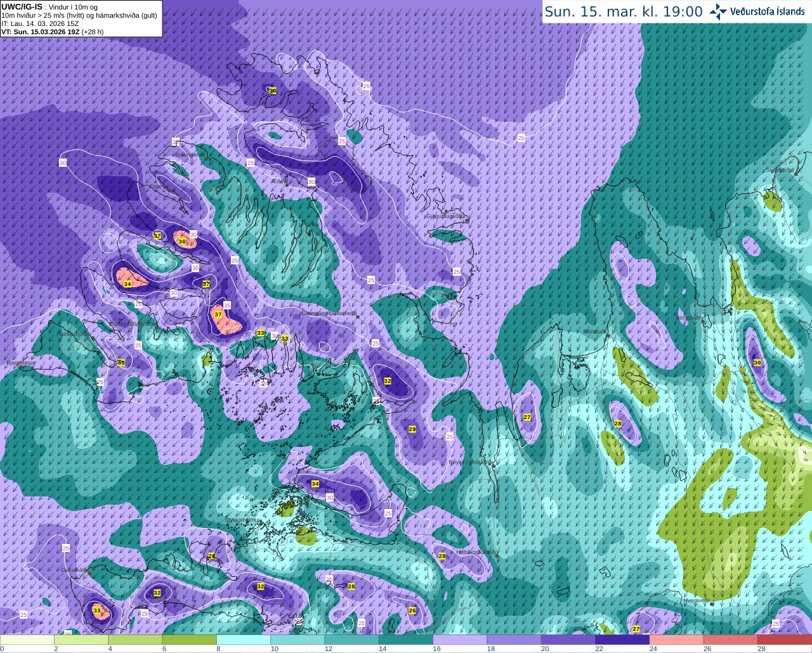Click the Gufuskálar station label

point(74,569)
